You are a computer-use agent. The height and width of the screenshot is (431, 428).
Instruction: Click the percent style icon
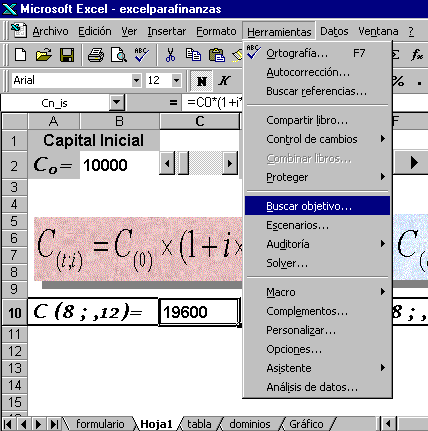[398, 81]
